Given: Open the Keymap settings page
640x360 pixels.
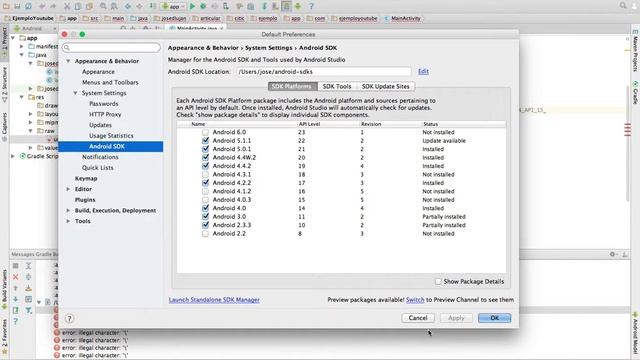Looking at the screenshot, I should 86,178.
